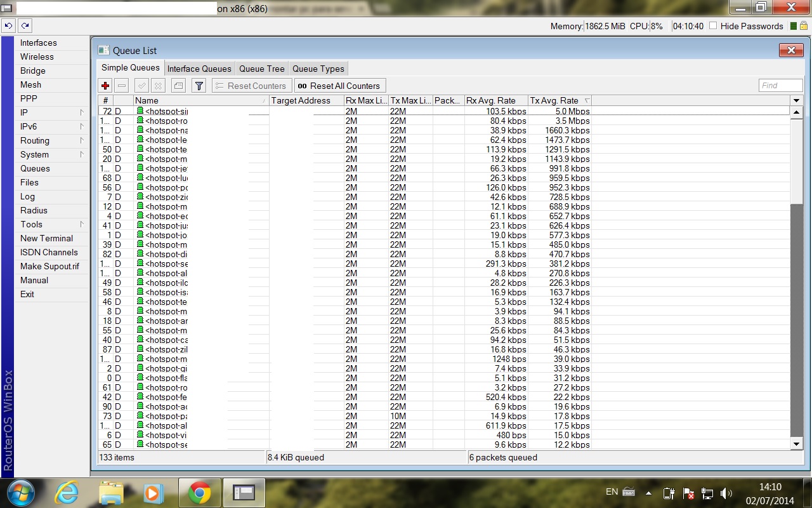Click the queue icon in row number 41
The width and height of the screenshot is (812, 508).
point(140,225)
